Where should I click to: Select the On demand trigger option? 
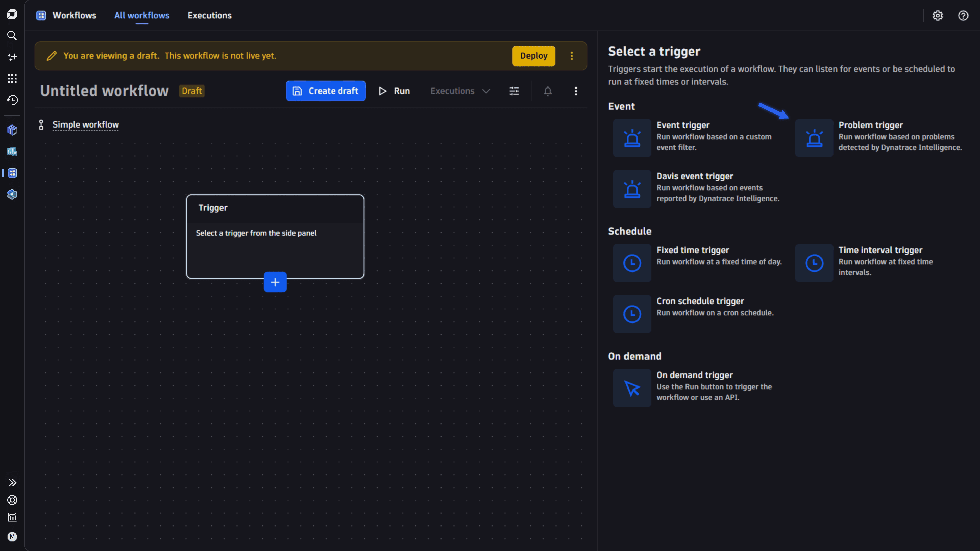tap(697, 388)
